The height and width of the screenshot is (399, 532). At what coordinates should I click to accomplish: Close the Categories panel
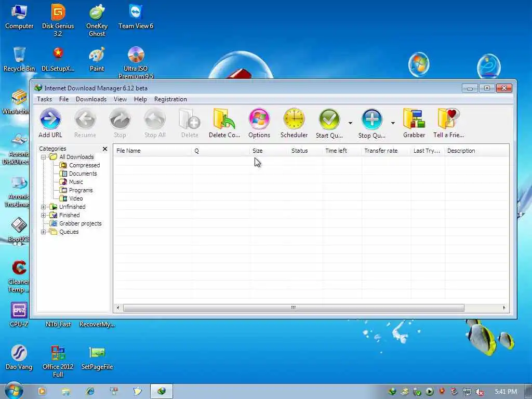[x=105, y=149]
